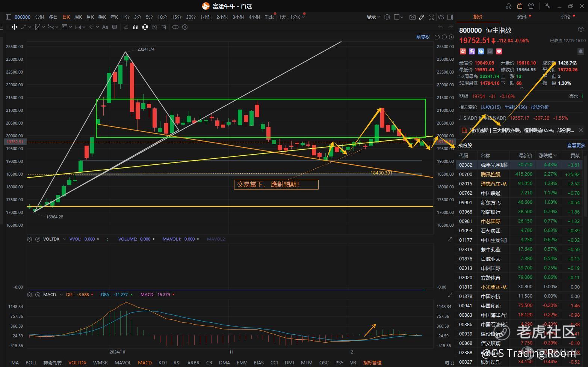588x367 pixels.
Task: Click the zoom-out minus circle on chart
Action: point(444,37)
